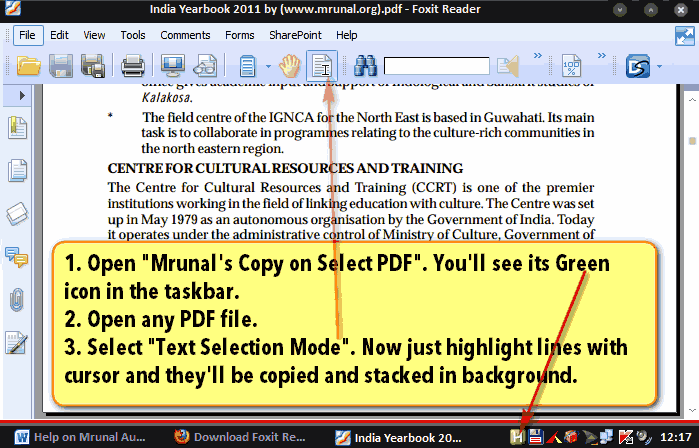
Task: Switch to 'India Yearbook 20...' taskbar window
Action: pyautogui.click(x=398, y=437)
